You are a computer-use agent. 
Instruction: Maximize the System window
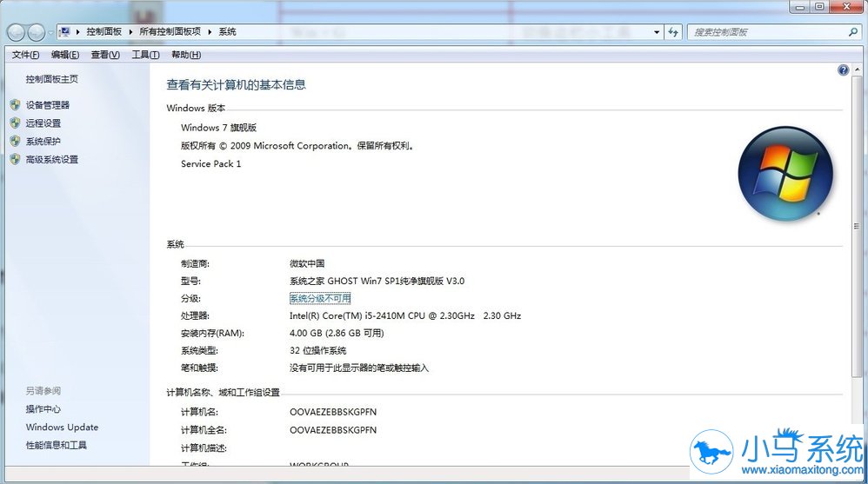(820, 7)
